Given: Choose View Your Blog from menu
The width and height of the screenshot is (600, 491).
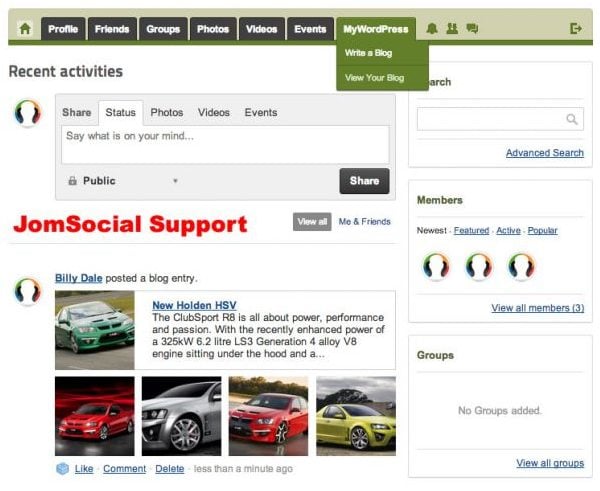Looking at the screenshot, I should click(374, 77).
